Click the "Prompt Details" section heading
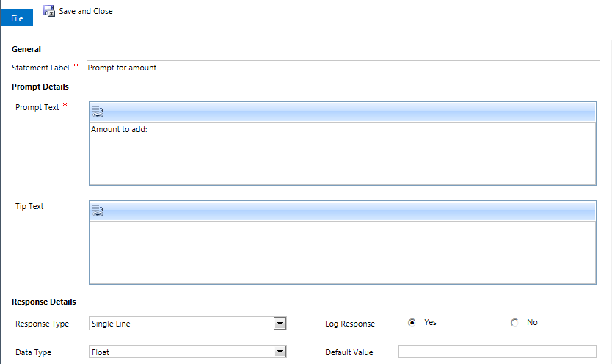 point(40,87)
